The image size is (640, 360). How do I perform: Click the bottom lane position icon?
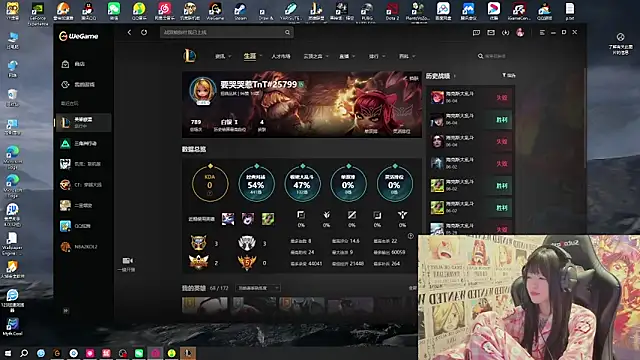coord(377,215)
